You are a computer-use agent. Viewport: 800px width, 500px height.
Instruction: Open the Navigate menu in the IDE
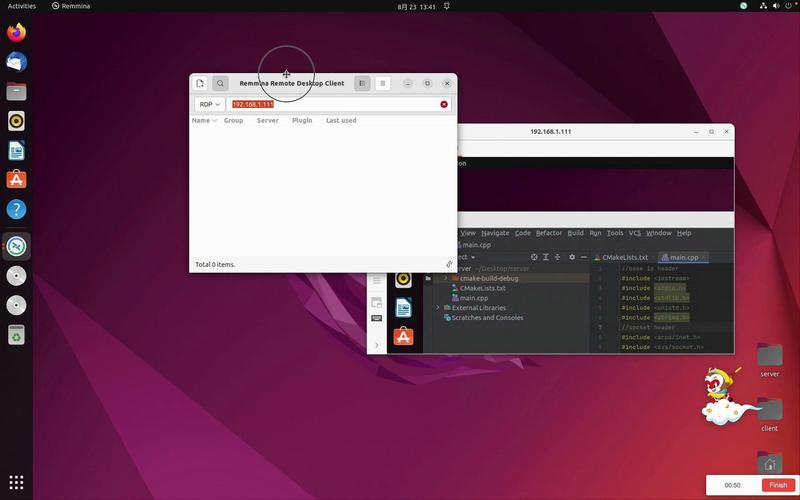coord(495,233)
